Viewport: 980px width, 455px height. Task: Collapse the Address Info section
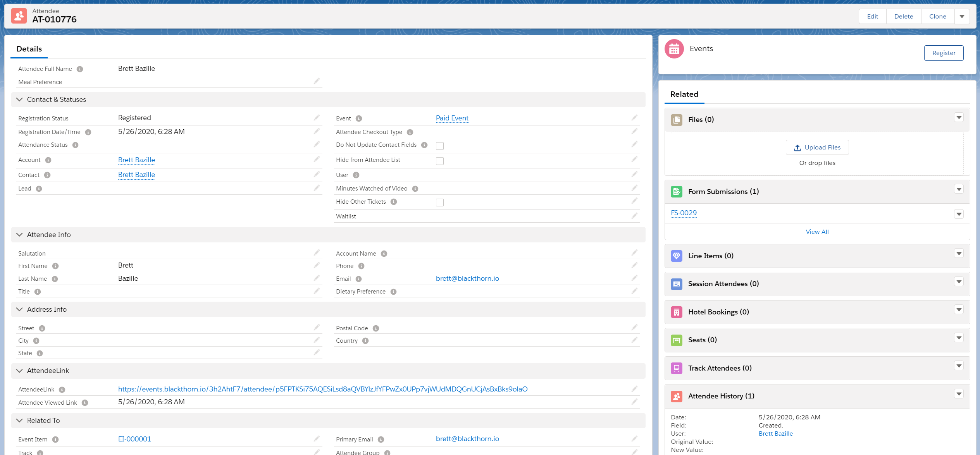[19, 309]
